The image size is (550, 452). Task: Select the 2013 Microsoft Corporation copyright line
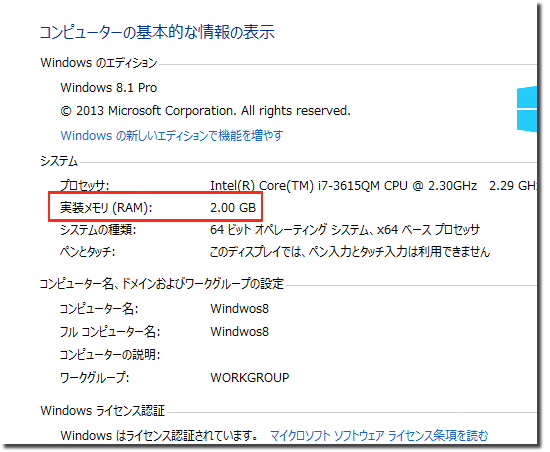point(205,111)
